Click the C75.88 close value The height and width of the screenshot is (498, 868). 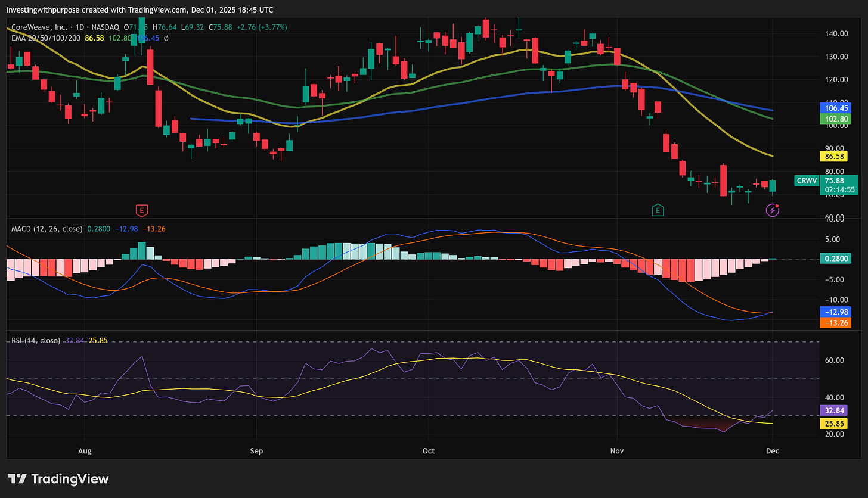pyautogui.click(x=220, y=27)
